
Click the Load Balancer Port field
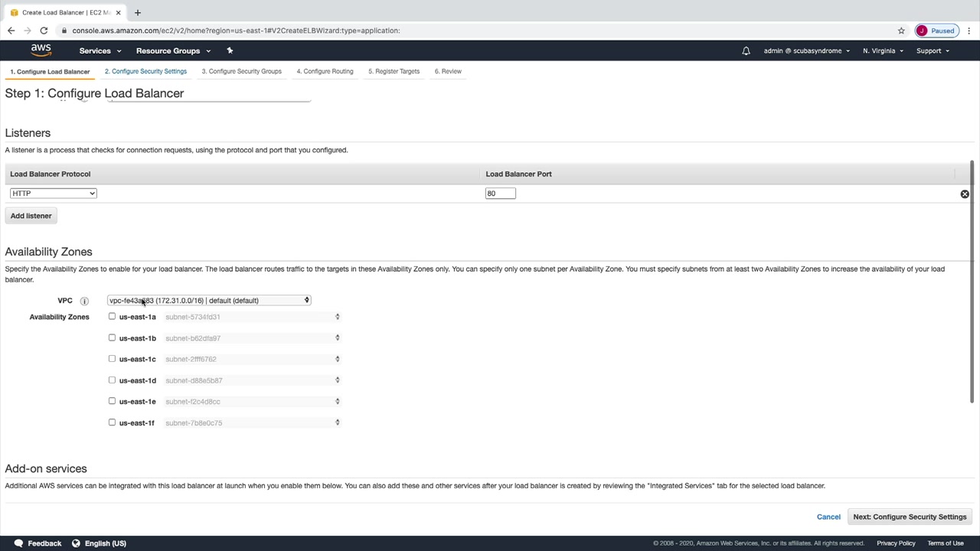coord(501,194)
